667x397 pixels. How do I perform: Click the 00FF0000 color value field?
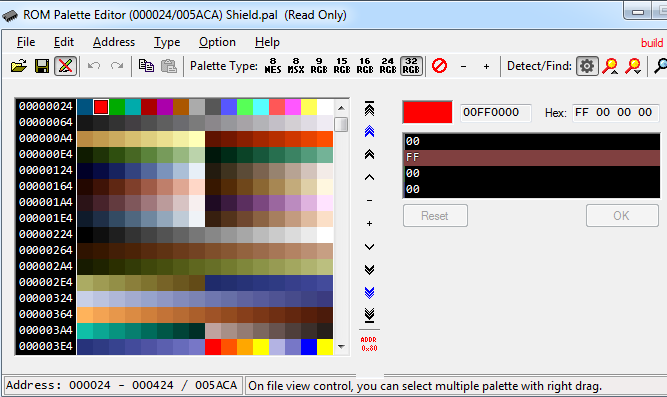[496, 113]
